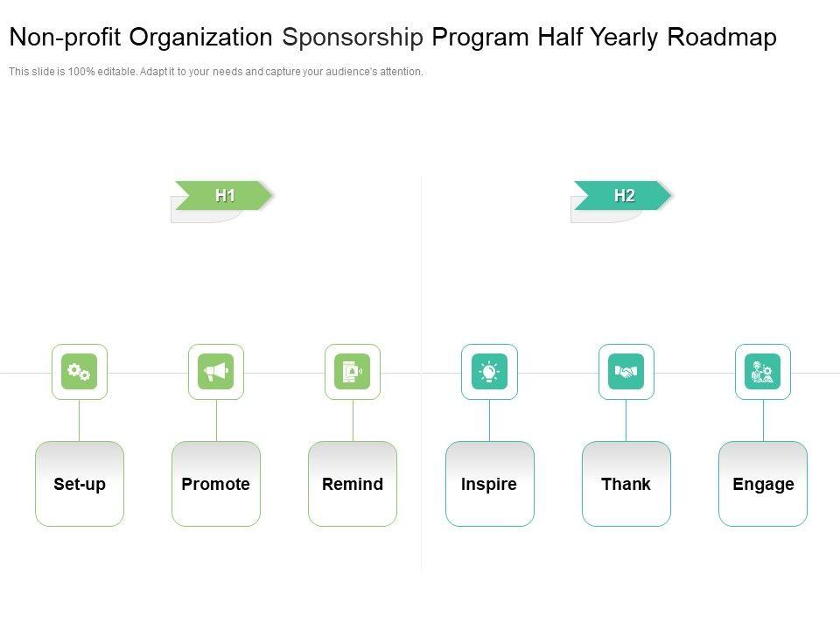840x630 pixels.
Task: Click the '100% editable' subtitle text
Action: pos(215,72)
